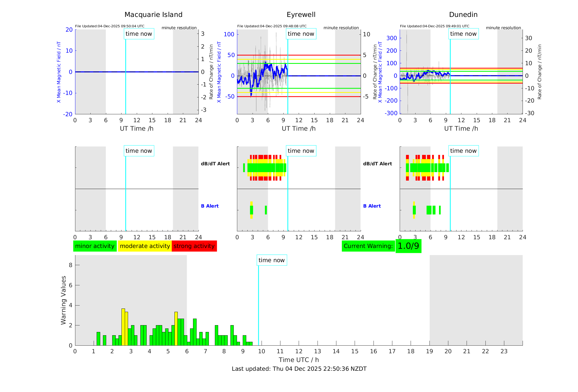Click the Warning Values axis label

tap(63, 300)
